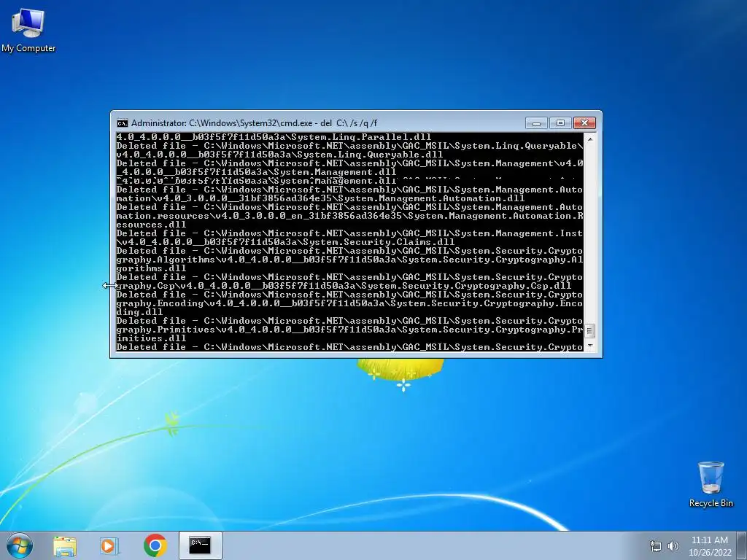The height and width of the screenshot is (560, 747).
Task: Click the cmd scrollbar up arrow
Action: (589, 139)
